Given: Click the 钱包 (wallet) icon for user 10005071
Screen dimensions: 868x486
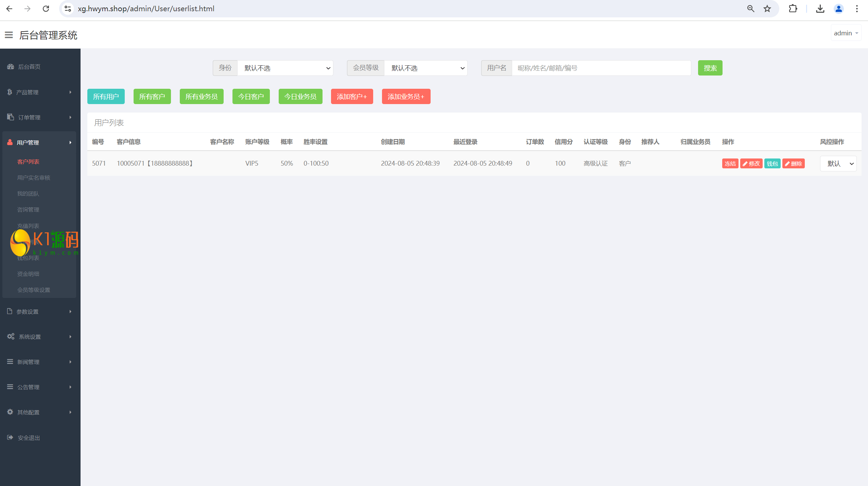Looking at the screenshot, I should 771,163.
